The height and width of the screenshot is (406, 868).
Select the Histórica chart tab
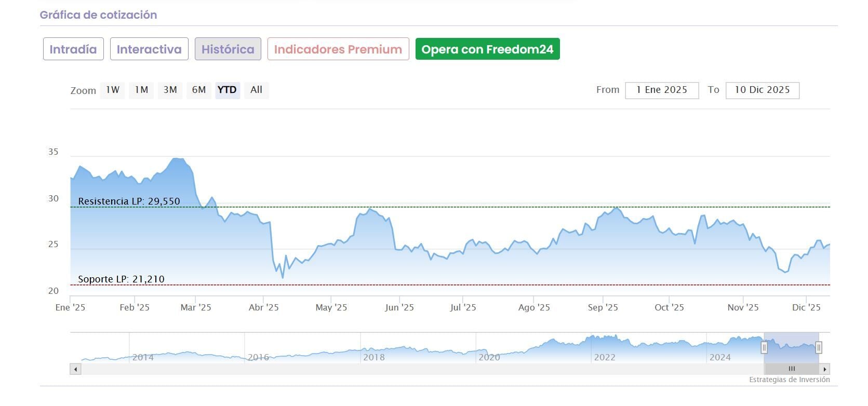point(228,49)
